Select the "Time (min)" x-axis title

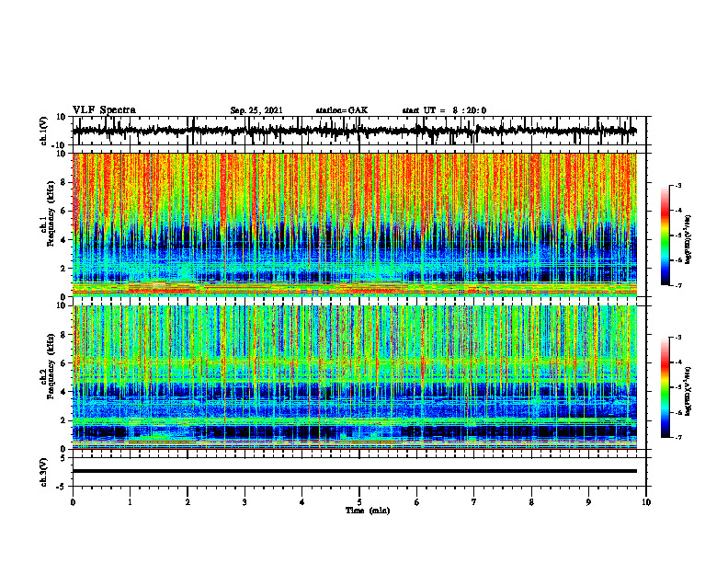(x=368, y=511)
